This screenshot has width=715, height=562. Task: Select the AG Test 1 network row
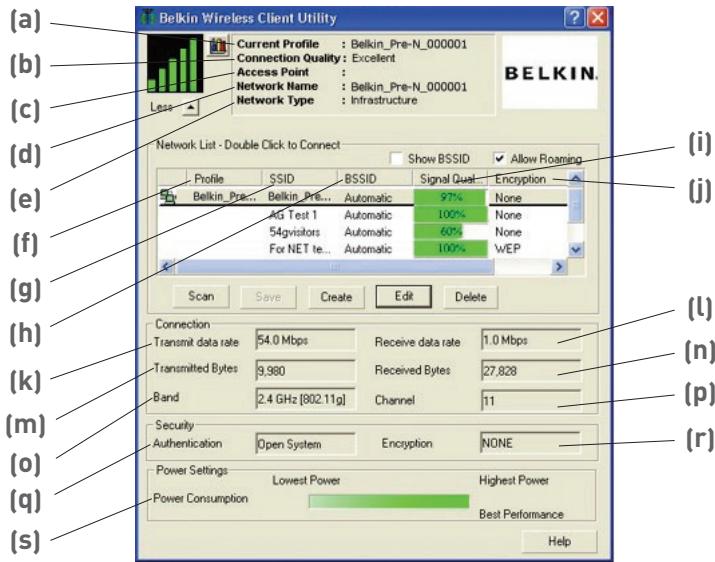point(363,215)
